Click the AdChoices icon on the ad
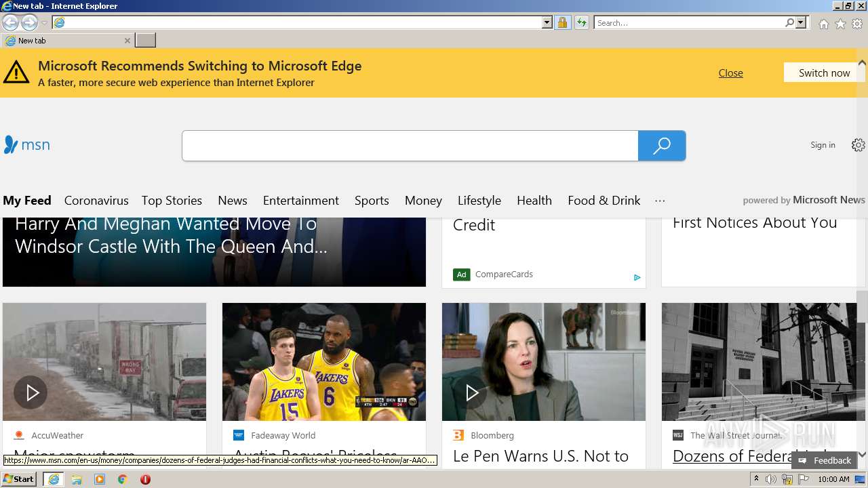 pyautogui.click(x=637, y=277)
